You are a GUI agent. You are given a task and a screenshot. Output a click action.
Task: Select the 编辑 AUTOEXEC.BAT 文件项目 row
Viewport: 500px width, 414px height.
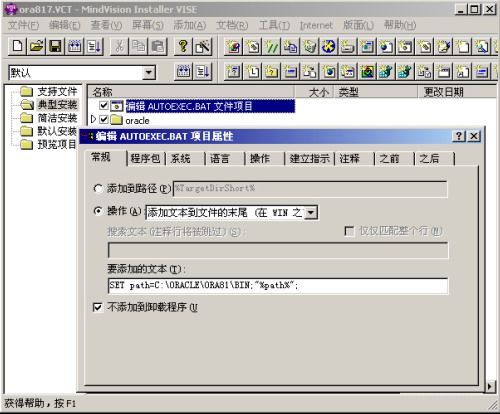(x=210, y=106)
